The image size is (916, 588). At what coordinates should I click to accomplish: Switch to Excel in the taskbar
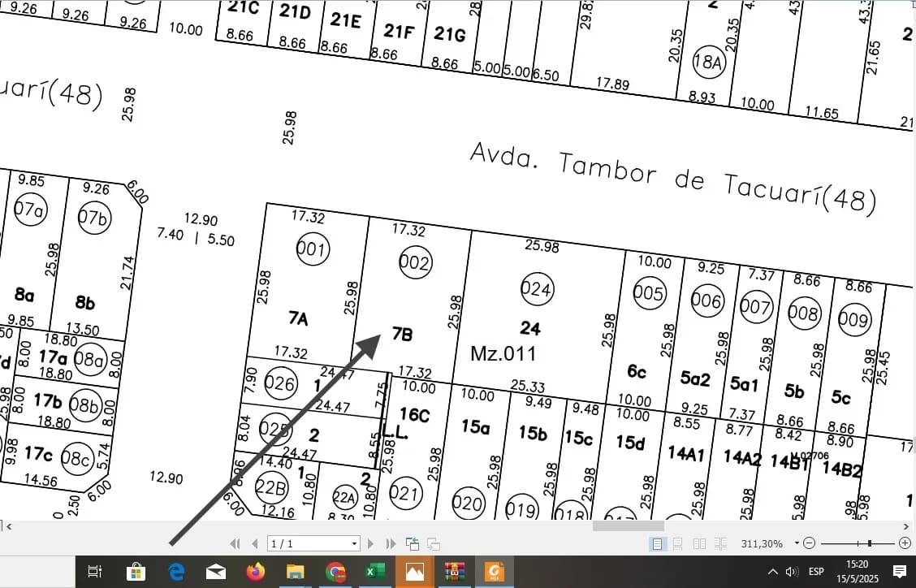[x=375, y=572]
